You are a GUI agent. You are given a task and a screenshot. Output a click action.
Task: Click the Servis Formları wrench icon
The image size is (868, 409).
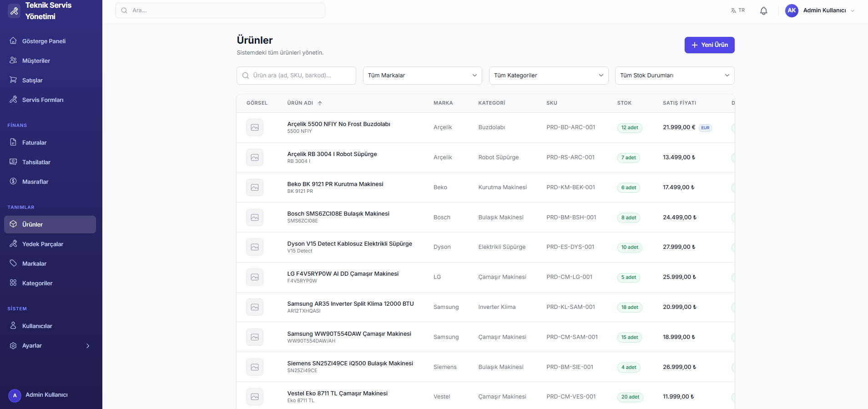[13, 100]
